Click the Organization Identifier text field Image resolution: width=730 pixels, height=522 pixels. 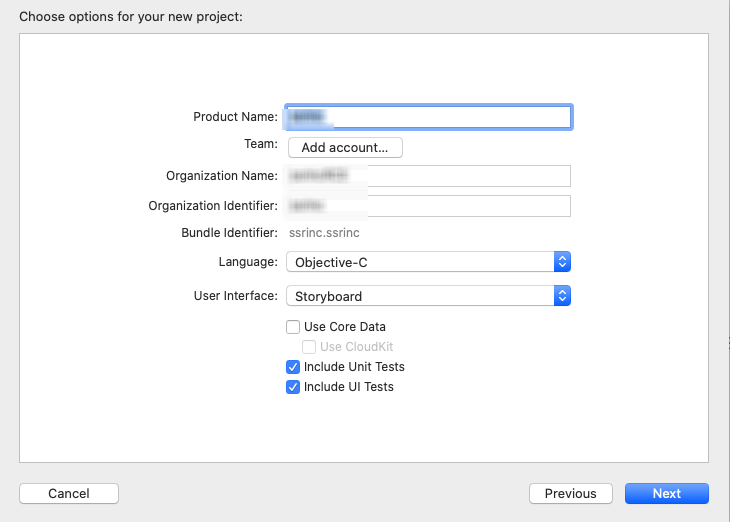428,206
